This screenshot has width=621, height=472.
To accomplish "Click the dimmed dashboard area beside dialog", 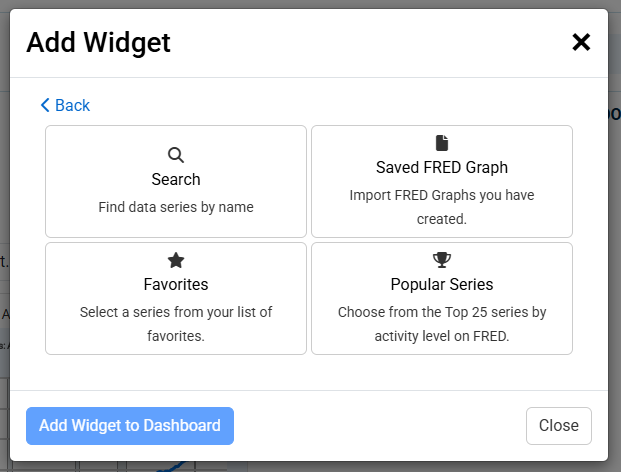I will point(614,238).
